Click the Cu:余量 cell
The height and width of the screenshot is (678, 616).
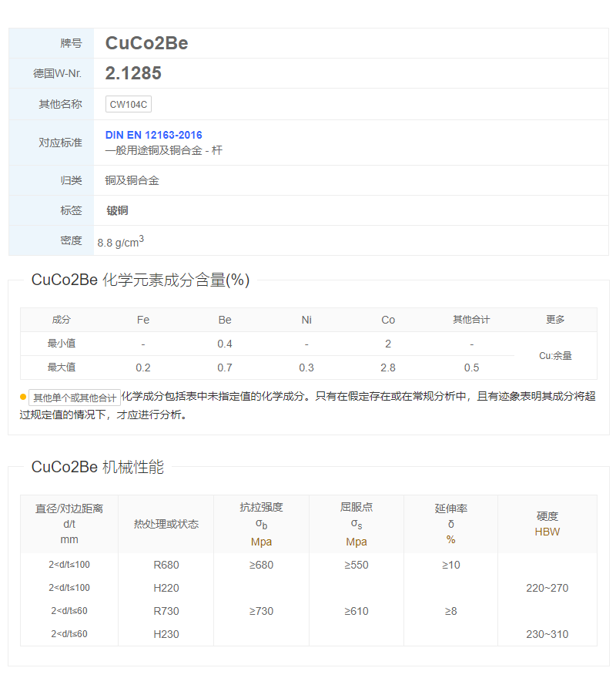click(x=555, y=356)
